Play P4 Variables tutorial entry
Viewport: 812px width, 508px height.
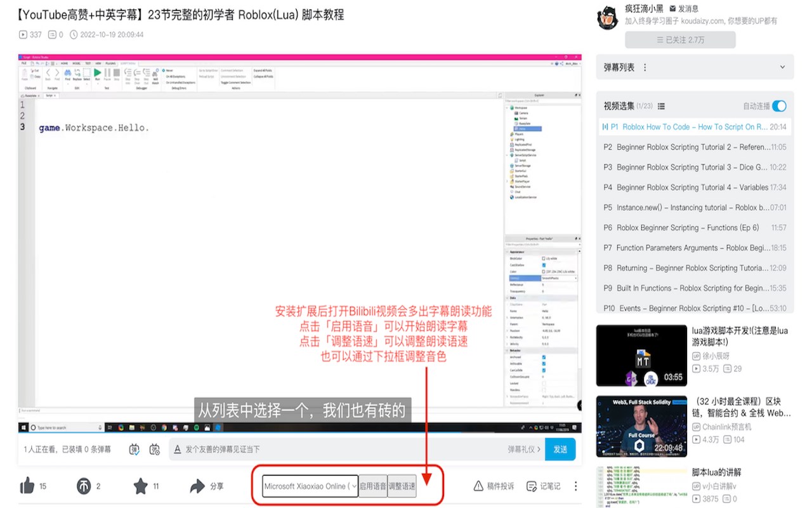point(695,187)
